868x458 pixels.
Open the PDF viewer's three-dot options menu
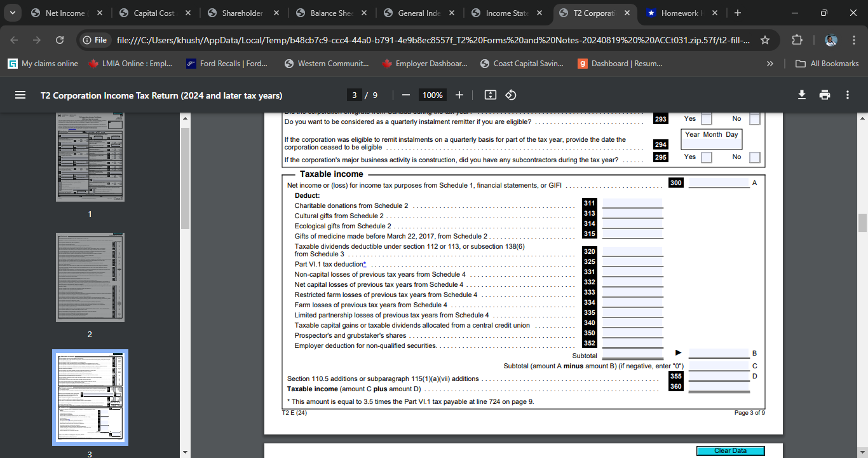(847, 94)
